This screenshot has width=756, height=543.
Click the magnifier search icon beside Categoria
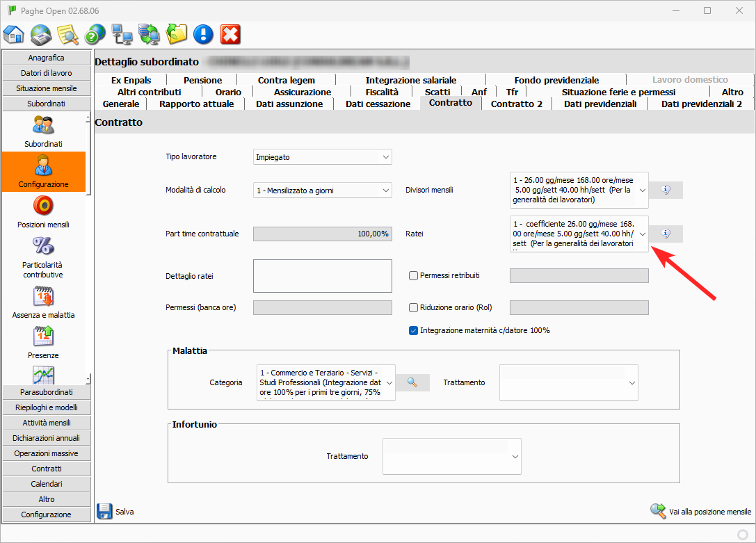click(x=412, y=382)
